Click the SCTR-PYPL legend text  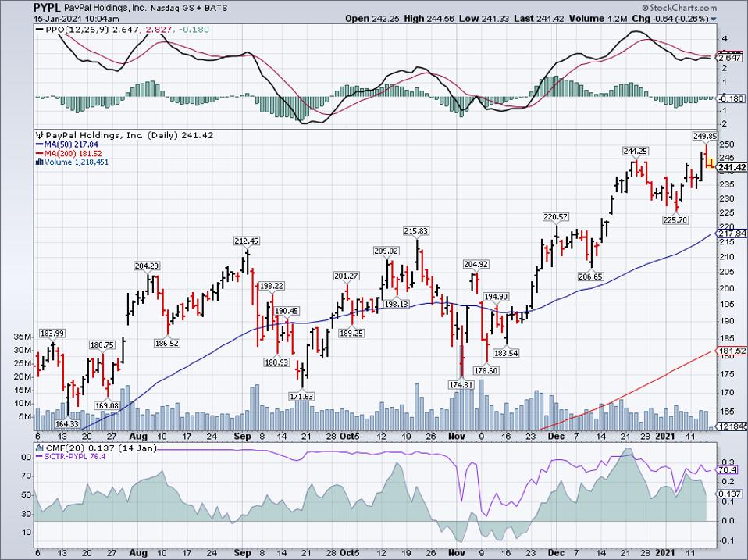point(75,457)
